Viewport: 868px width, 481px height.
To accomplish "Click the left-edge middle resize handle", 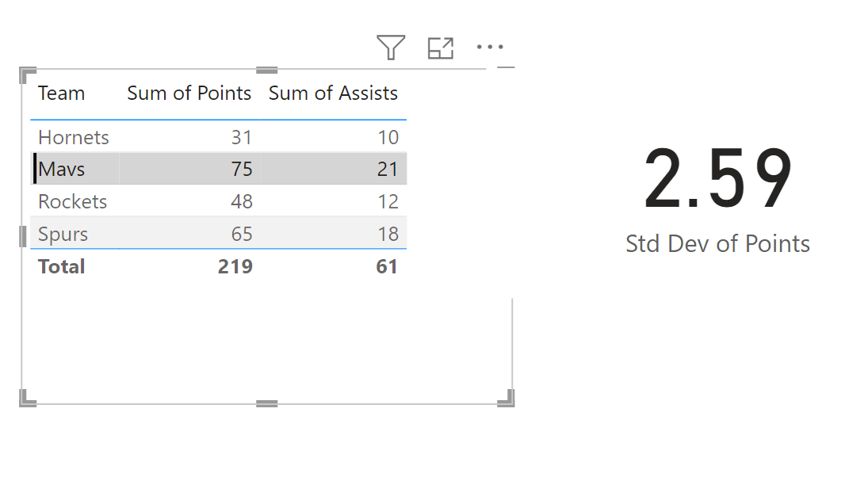I will pos(23,236).
